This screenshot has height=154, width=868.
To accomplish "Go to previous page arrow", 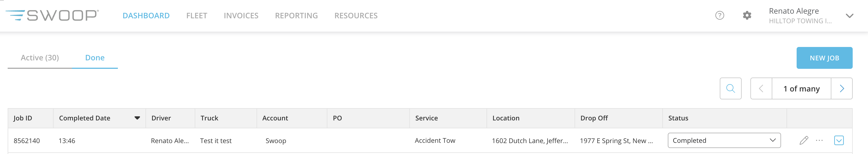I will click(x=761, y=88).
